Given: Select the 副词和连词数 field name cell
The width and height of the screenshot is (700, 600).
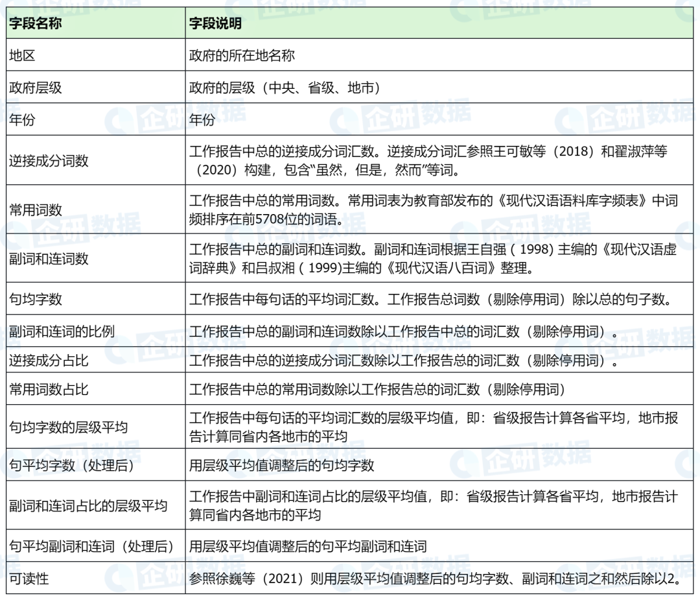Looking at the screenshot, I should (96, 258).
